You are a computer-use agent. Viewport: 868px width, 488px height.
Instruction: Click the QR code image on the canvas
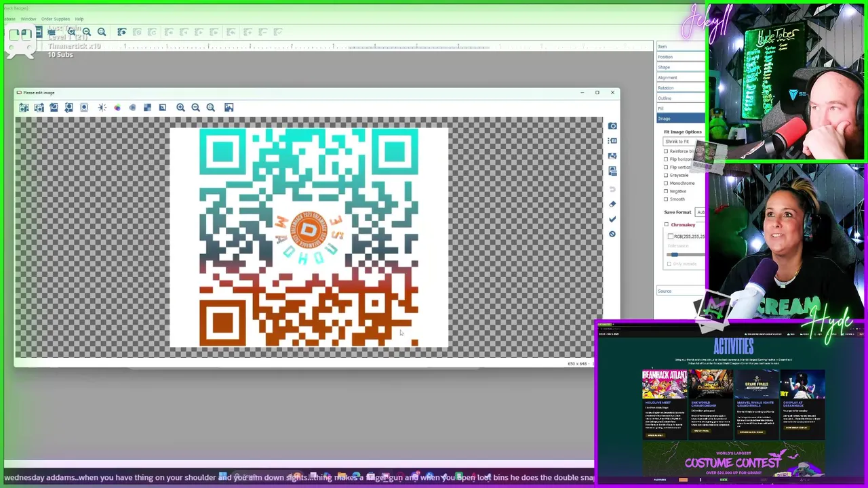(x=309, y=238)
